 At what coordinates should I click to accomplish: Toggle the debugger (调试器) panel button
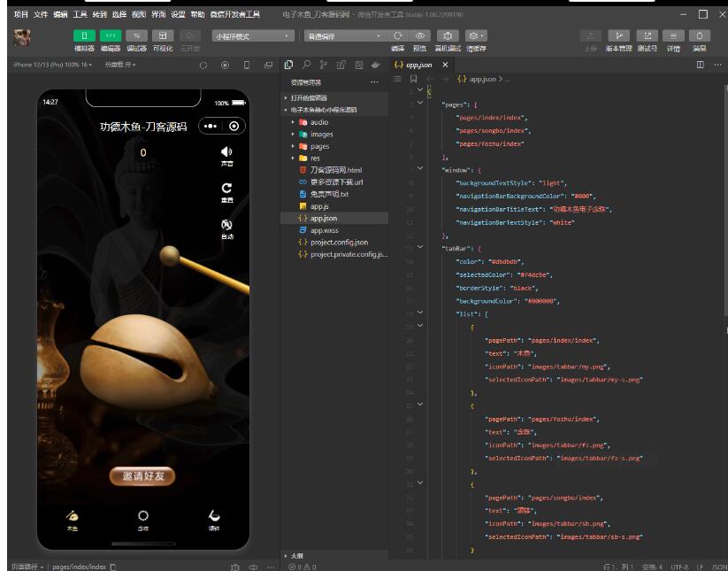point(136,35)
